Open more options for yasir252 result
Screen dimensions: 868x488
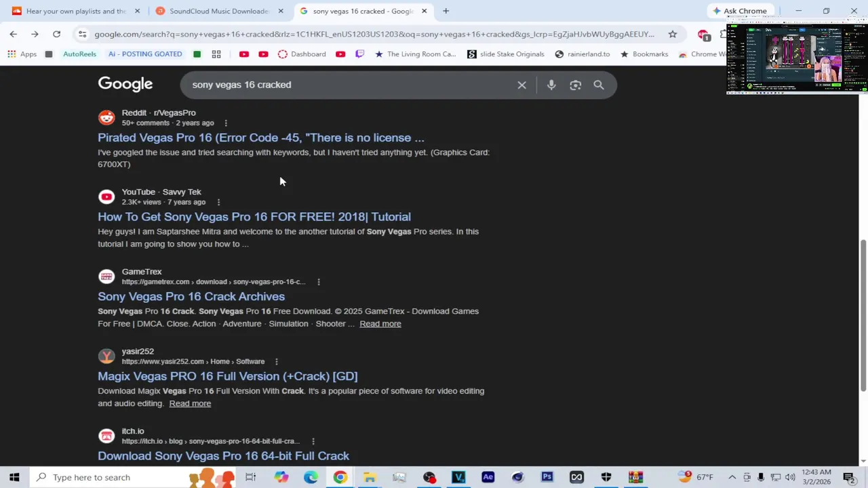coord(276,362)
